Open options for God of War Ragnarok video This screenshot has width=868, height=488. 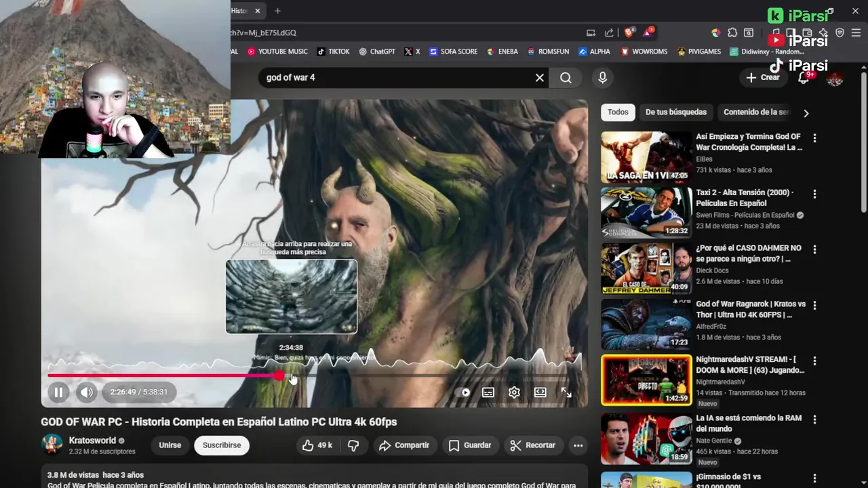814,306
